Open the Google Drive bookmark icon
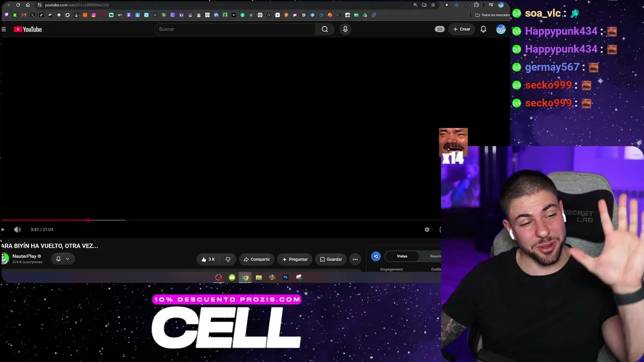This screenshot has width=644, height=362. [365, 15]
